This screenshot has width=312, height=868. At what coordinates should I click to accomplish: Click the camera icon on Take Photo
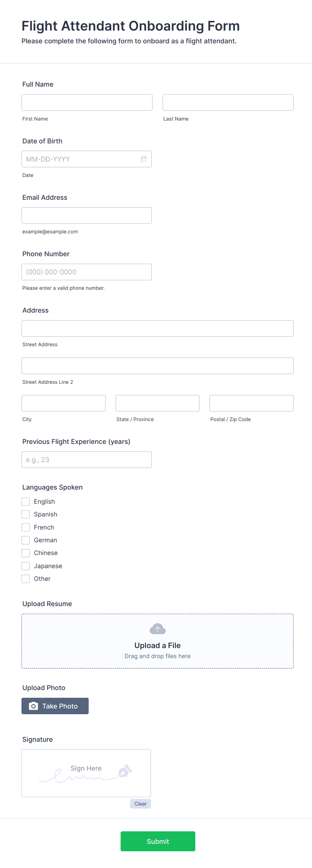click(x=33, y=706)
